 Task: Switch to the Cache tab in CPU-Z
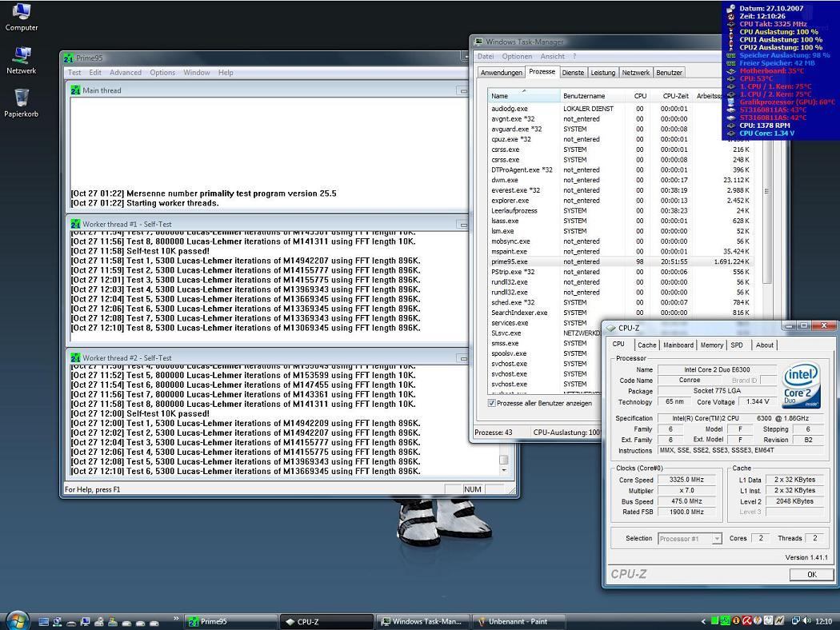point(646,345)
